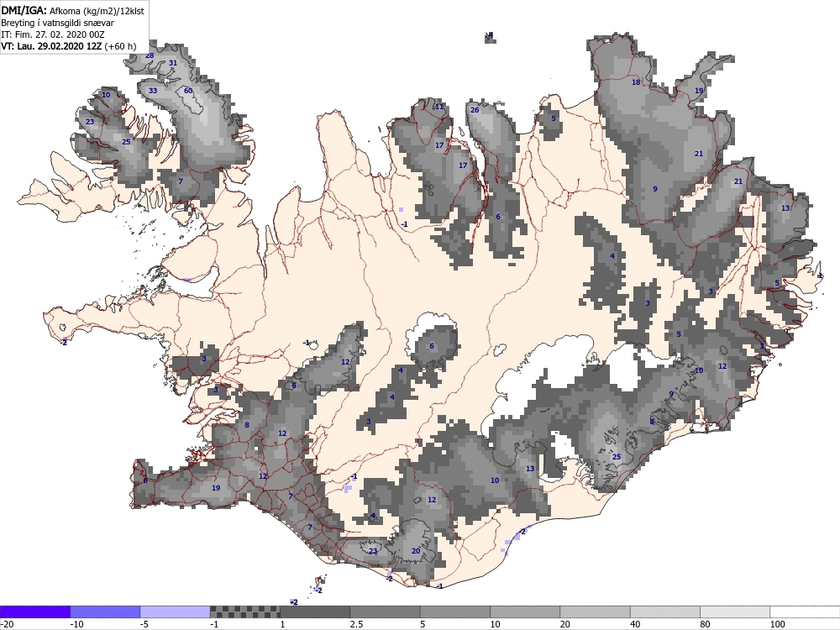Click the 'DMI/IGA: Afkoma (kg/m2)/12klst' title text
This screenshot has width=840, height=630.
(72, 10)
